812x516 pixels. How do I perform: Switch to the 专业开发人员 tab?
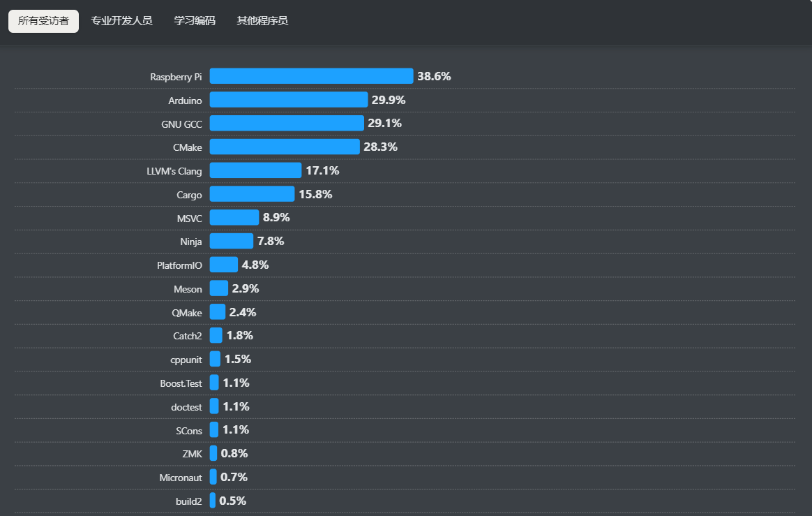pos(121,21)
